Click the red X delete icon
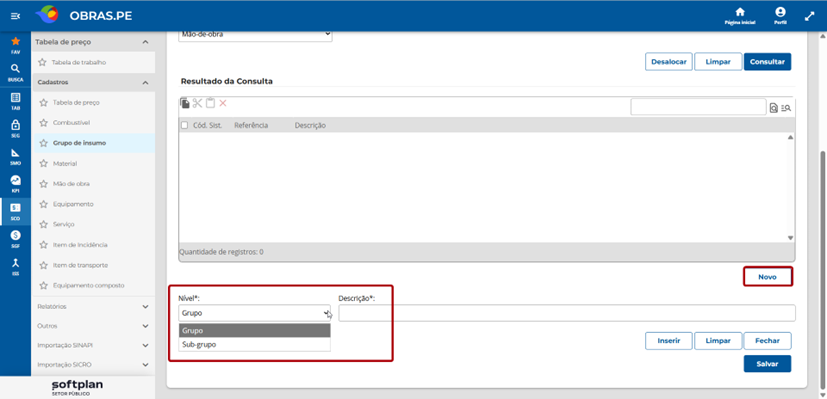The height and width of the screenshot is (399, 827). pyautogui.click(x=223, y=103)
